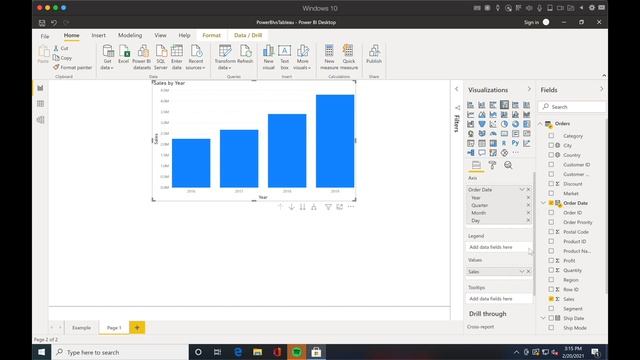Import from Excel in the ribbon
Image resolution: width=640 pixels, height=360 pixels.
(124, 54)
